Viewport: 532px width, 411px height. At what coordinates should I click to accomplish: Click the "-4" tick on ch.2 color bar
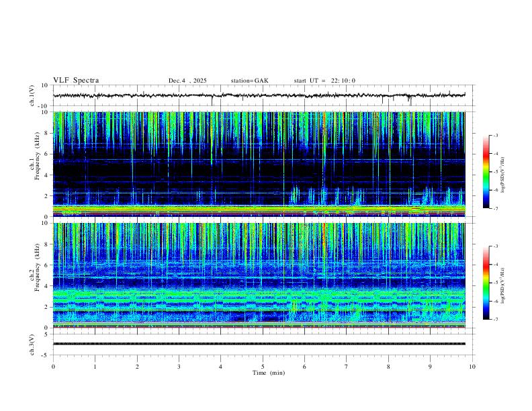[x=496, y=265]
